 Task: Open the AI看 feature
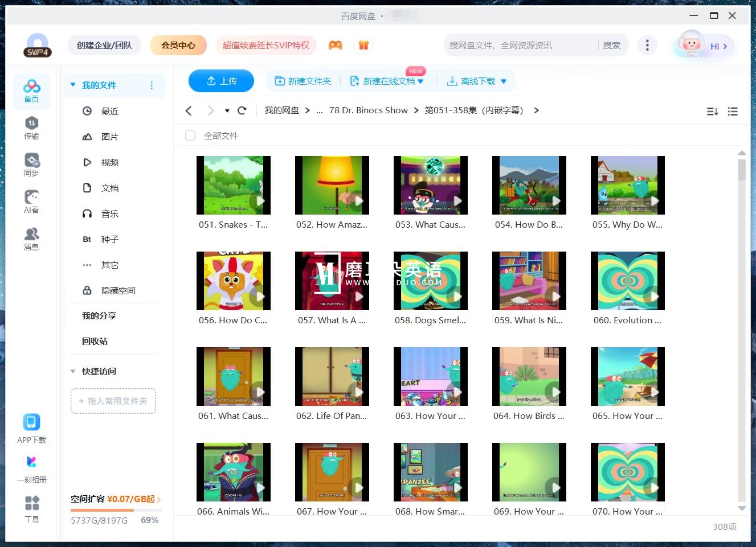point(31,202)
